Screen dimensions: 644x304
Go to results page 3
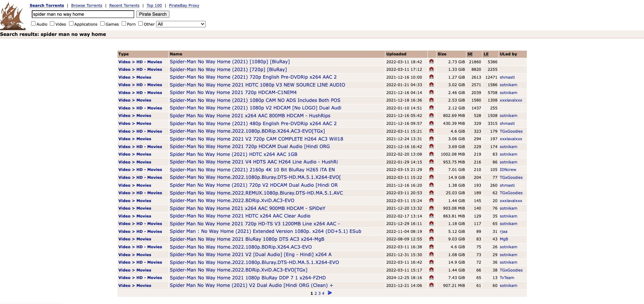[319, 293]
